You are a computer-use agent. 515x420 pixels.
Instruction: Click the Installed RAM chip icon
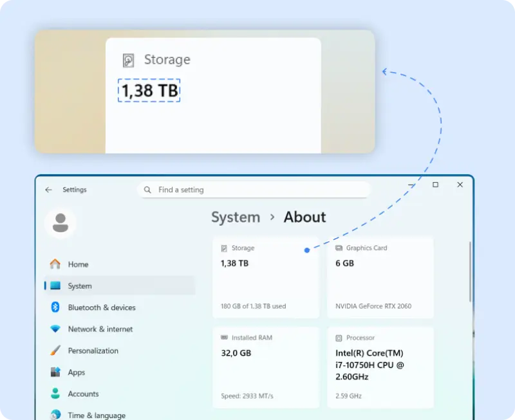[x=224, y=338]
